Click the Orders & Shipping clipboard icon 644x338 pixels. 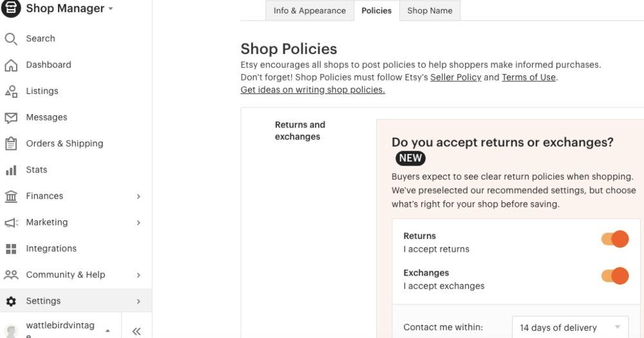pyautogui.click(x=11, y=144)
